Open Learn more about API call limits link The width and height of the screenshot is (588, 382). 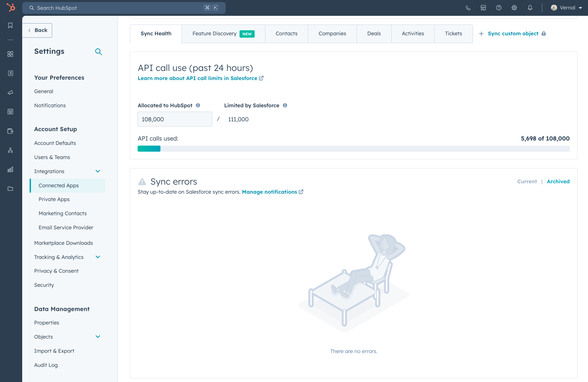click(197, 78)
